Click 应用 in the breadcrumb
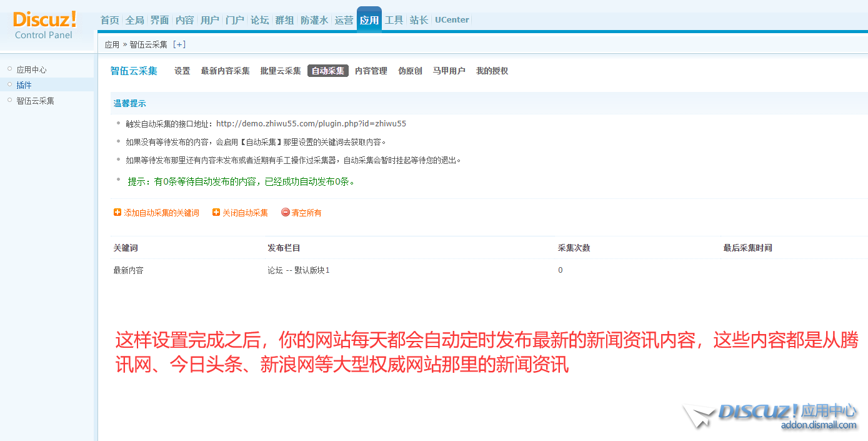868x441 pixels. [x=112, y=44]
